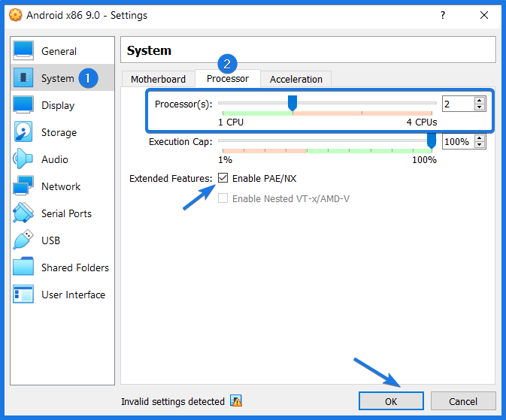Click the execution cap percentage field
This screenshot has width=506, height=420.
[458, 141]
